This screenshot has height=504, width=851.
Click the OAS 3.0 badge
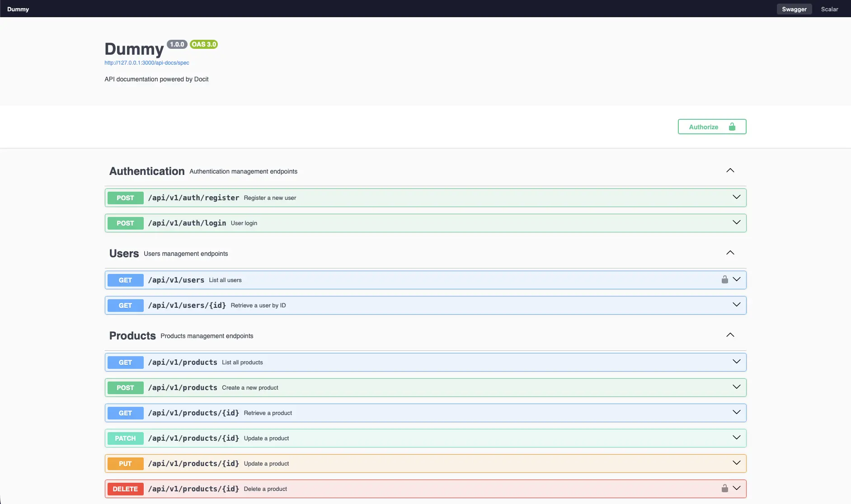tap(204, 44)
